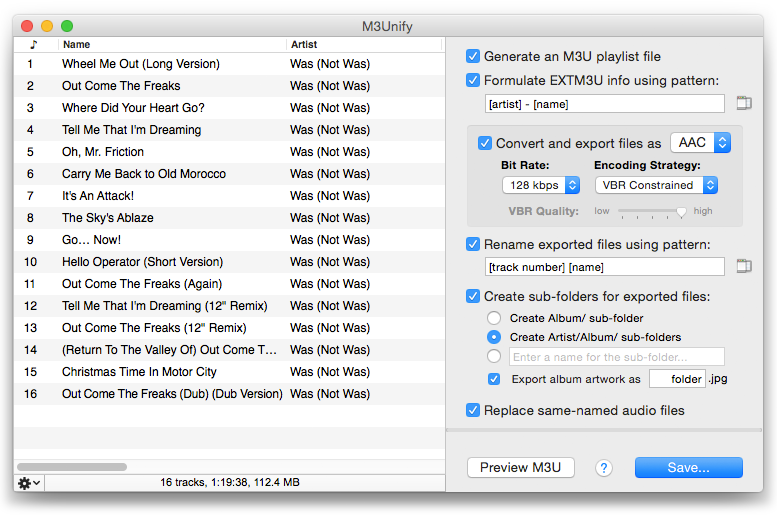777x515 pixels.
Task: Click the rename pattern field [track number] [name]
Action: click(x=604, y=267)
